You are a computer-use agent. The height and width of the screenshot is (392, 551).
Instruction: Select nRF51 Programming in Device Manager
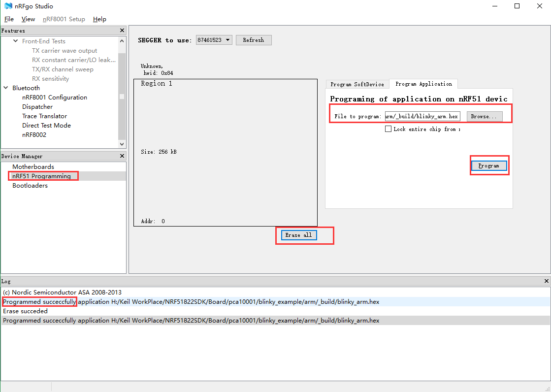41,176
